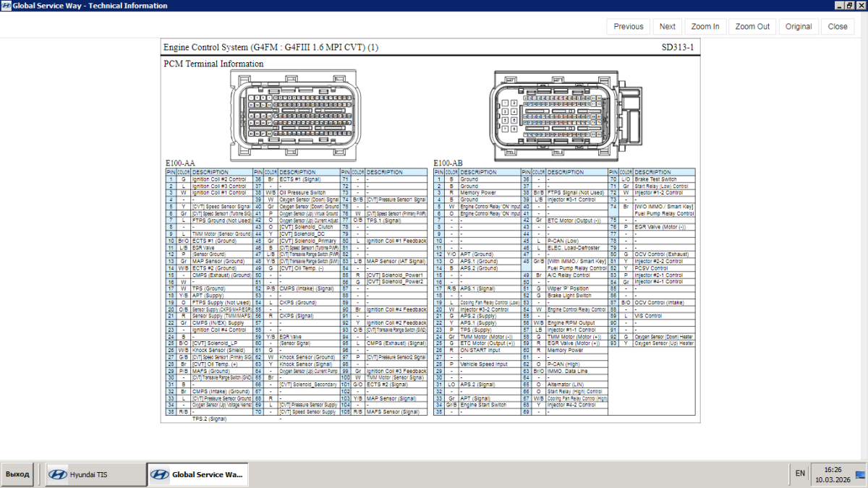Click [CVT] Solenoid_Power2 cell
868x488 pixels.
(396, 282)
